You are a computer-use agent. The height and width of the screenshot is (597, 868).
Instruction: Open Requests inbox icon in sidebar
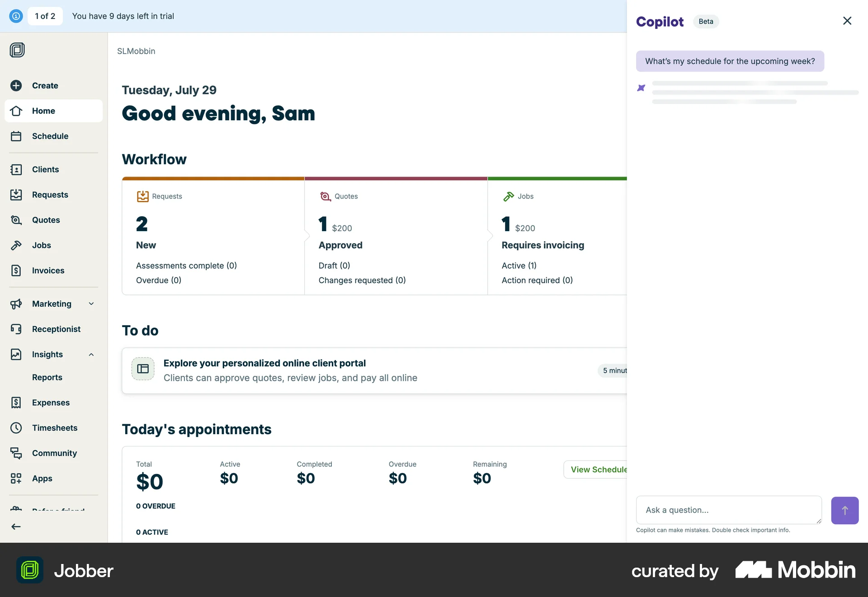(16, 195)
